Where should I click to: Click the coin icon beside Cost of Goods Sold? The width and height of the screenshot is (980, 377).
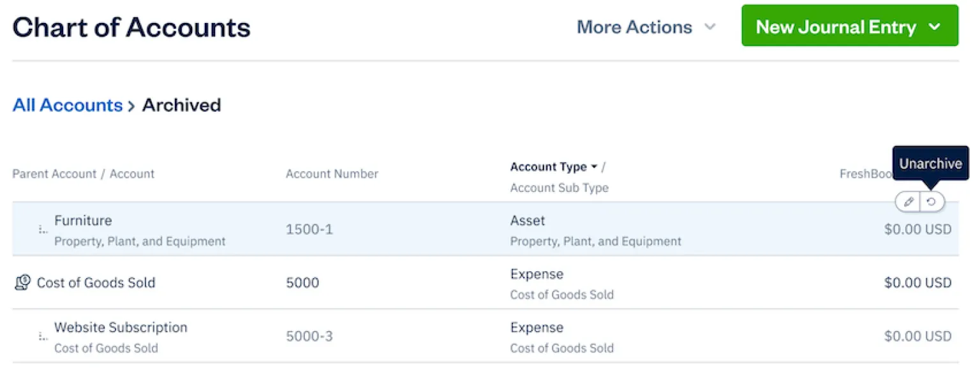coord(22,282)
